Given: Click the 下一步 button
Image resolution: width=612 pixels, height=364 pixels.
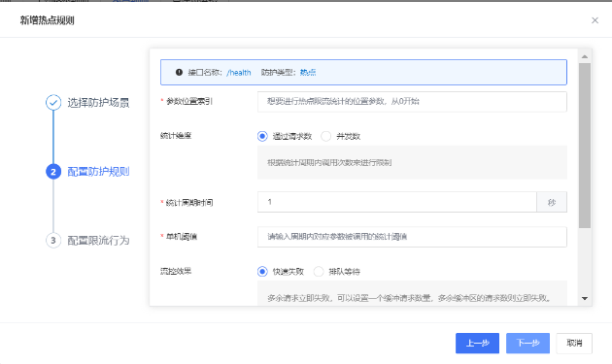Looking at the screenshot, I should 527,344.
